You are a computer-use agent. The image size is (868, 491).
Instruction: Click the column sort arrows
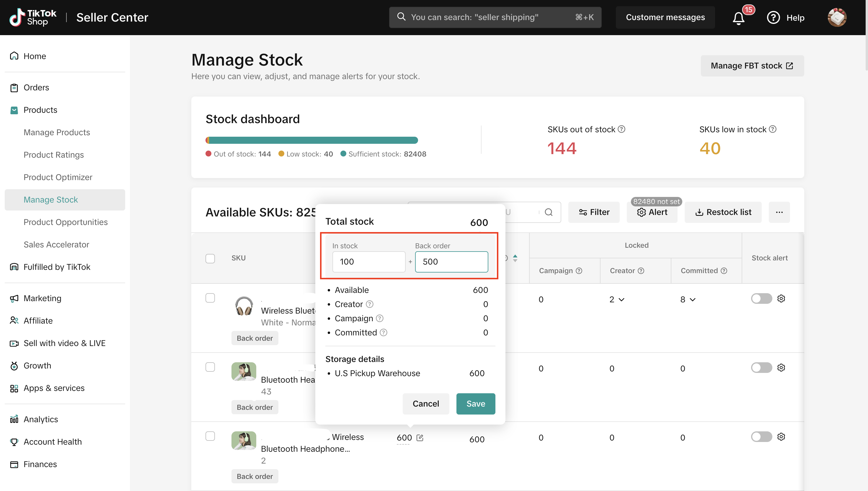(515, 258)
